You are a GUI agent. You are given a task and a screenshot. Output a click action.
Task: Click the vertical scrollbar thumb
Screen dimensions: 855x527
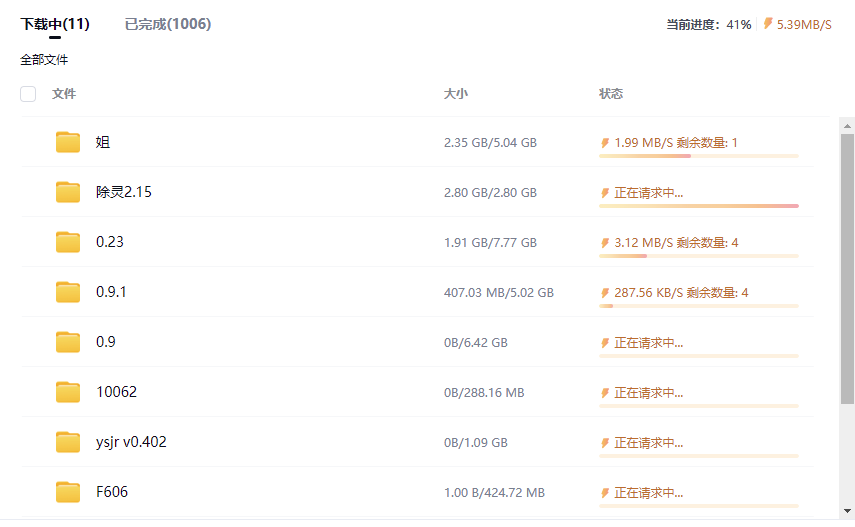click(x=847, y=270)
